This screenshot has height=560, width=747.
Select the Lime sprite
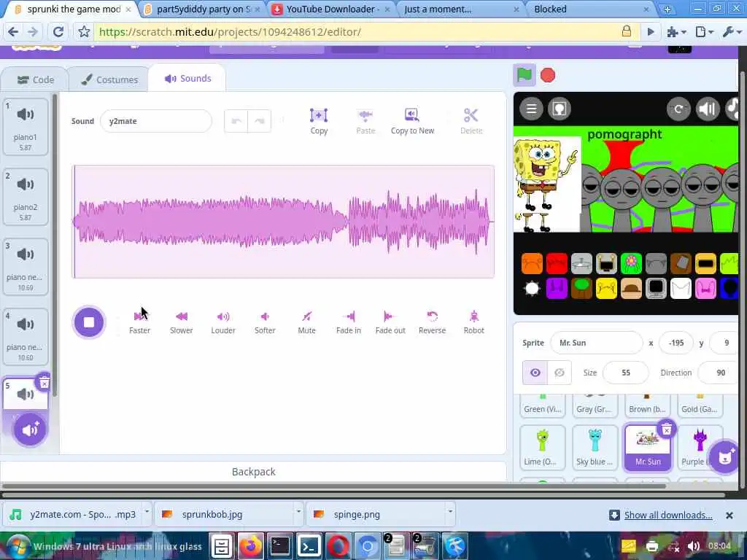pos(543,448)
